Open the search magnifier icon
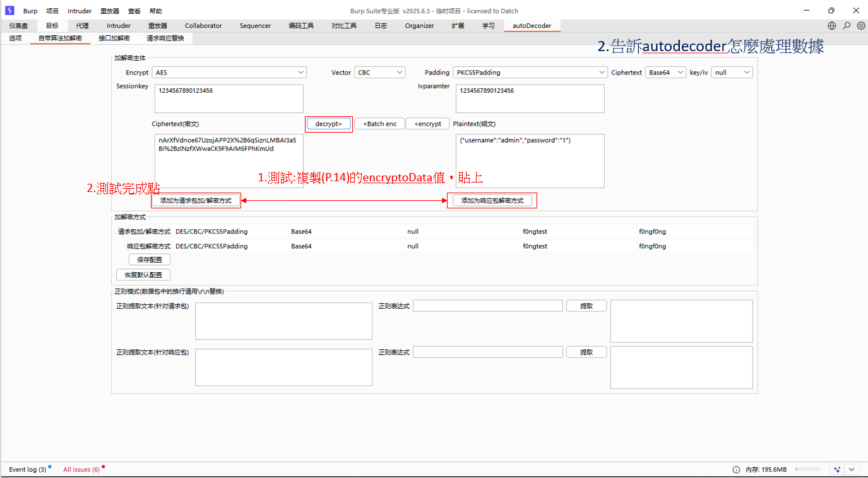868x478 pixels. (x=847, y=26)
